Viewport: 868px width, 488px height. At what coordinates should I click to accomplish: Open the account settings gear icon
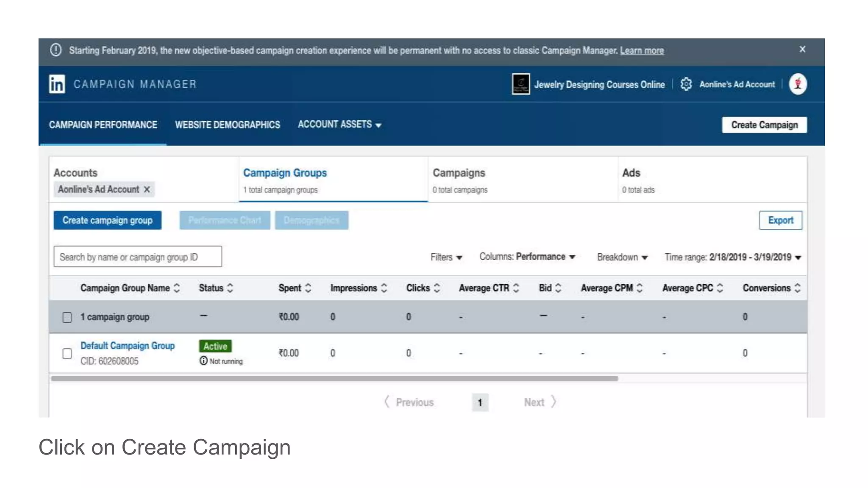[x=686, y=84]
